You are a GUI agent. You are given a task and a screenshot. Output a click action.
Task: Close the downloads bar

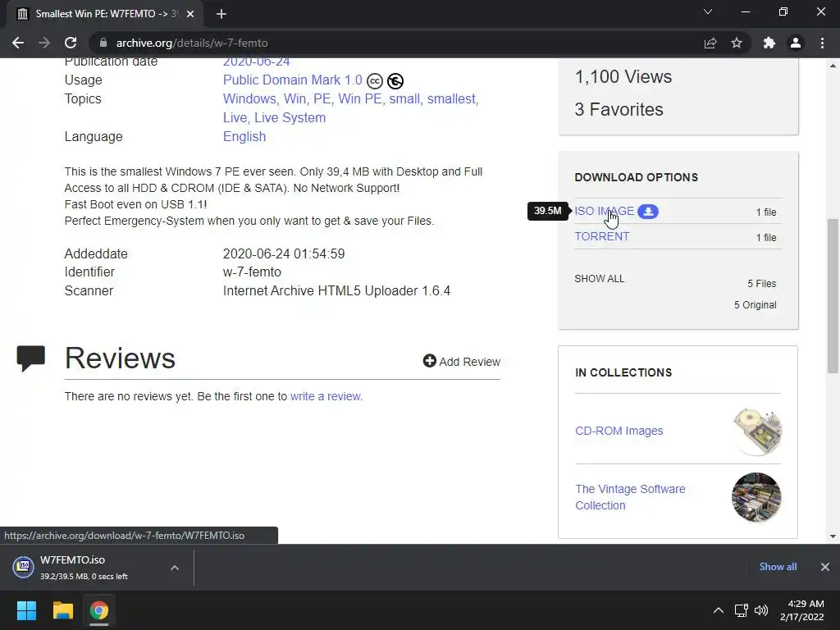pos(825,567)
